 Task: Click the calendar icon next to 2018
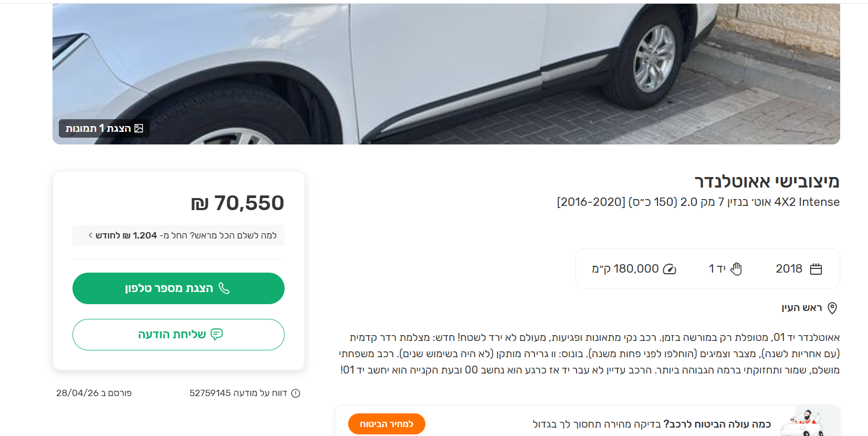click(x=815, y=269)
